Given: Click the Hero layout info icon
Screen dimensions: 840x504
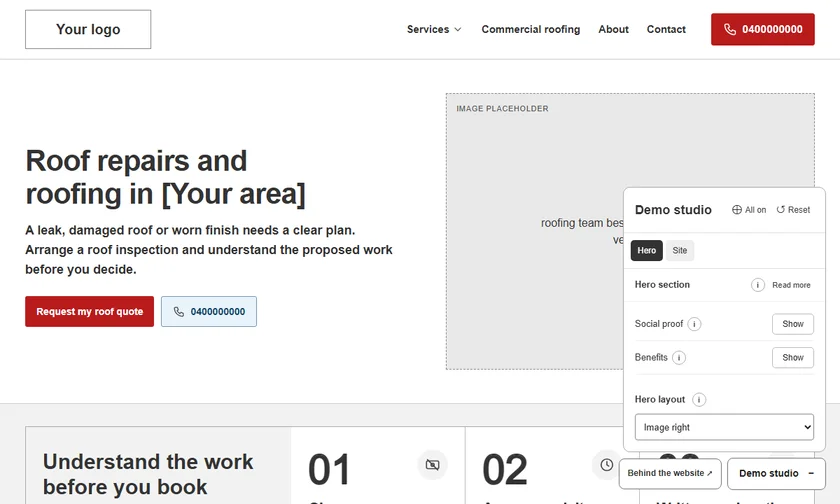Looking at the screenshot, I should (x=699, y=400).
